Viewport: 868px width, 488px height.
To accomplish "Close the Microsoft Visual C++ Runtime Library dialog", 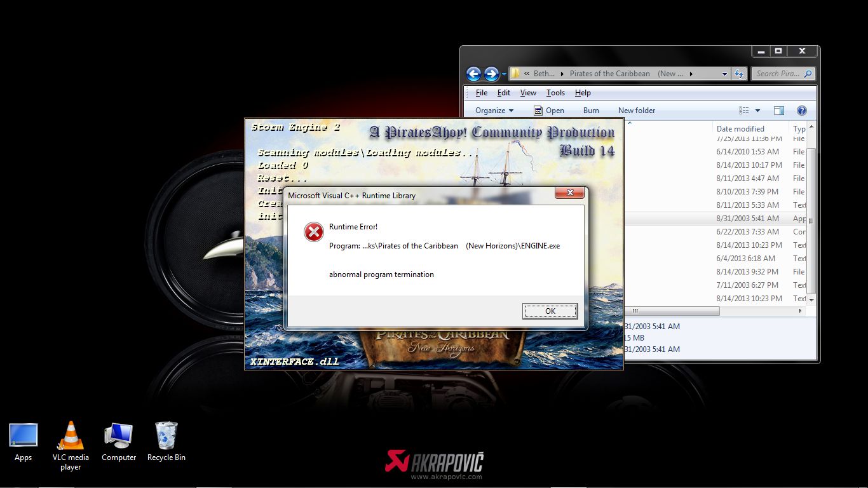I will [569, 193].
